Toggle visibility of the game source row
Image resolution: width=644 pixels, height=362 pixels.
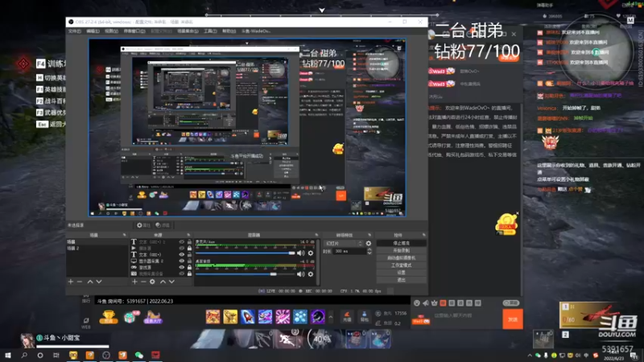click(x=182, y=267)
